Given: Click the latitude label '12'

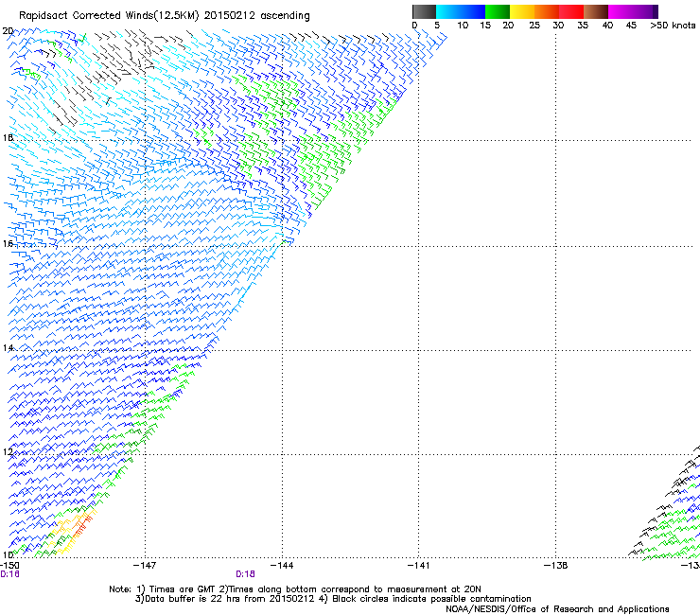Looking at the screenshot, I should (x=8, y=452).
